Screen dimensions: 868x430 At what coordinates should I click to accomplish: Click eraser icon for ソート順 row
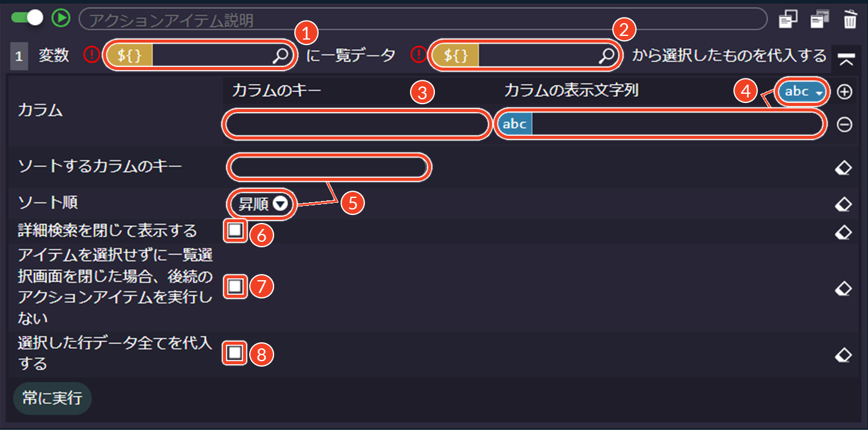click(843, 204)
